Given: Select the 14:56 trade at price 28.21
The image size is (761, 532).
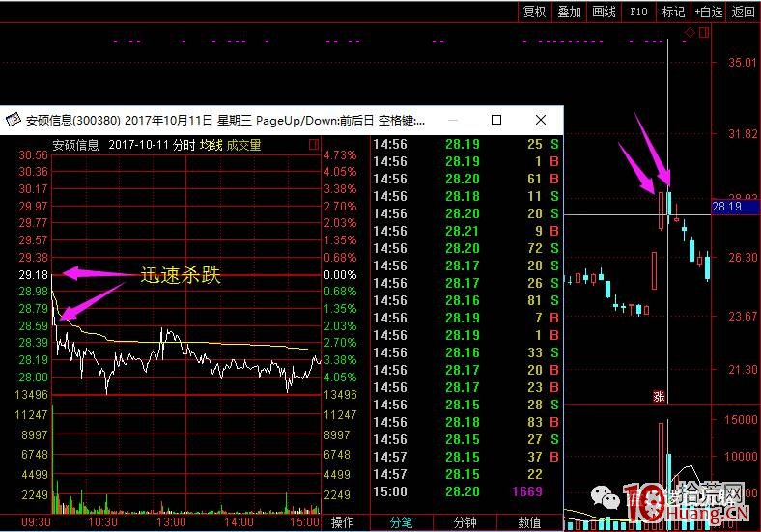Looking at the screenshot, I should click(x=466, y=231).
